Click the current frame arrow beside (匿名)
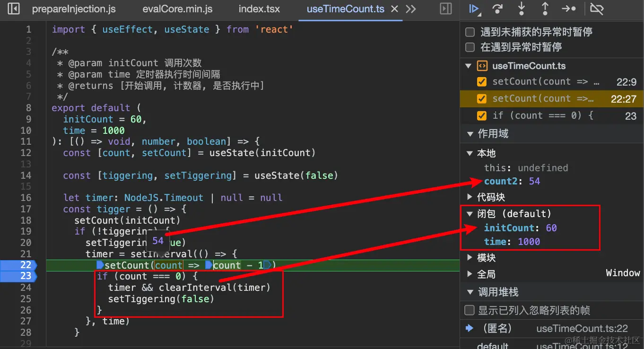Screen dimensions: 644x349 470,328
